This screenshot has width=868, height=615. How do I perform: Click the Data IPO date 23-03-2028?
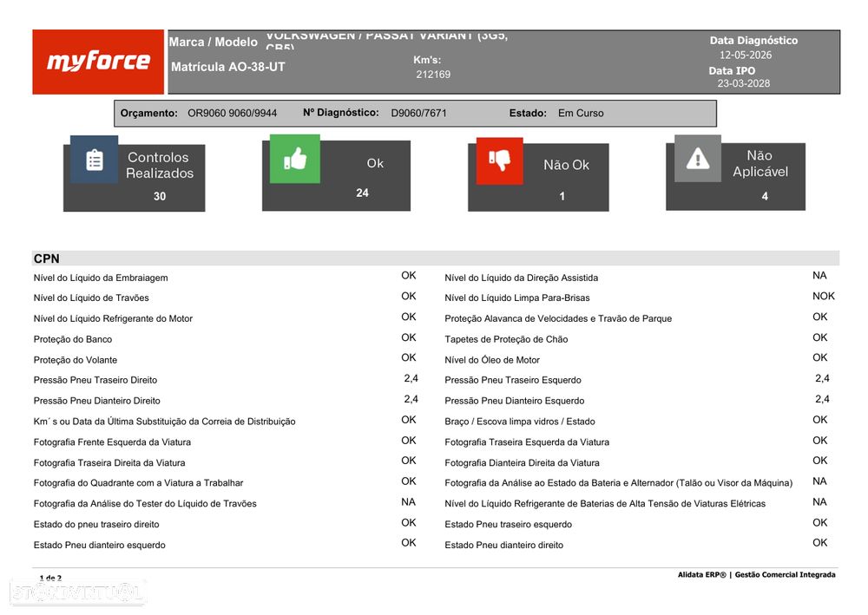[x=744, y=83]
